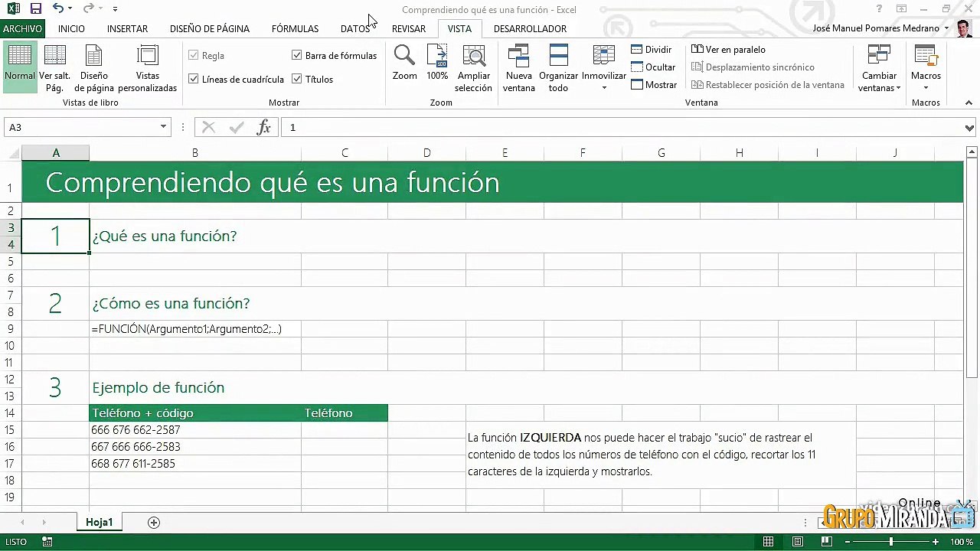Open Diseño de página view
This screenshot has height=551, width=980.
point(94,67)
